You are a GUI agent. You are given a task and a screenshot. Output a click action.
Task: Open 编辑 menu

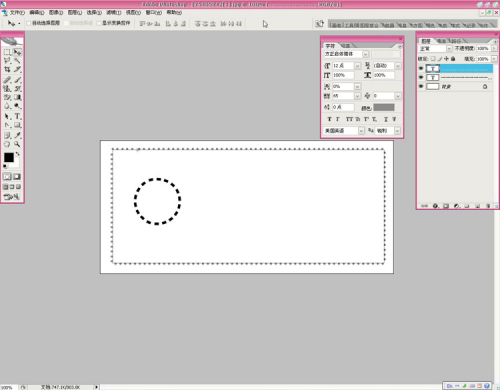(37, 13)
